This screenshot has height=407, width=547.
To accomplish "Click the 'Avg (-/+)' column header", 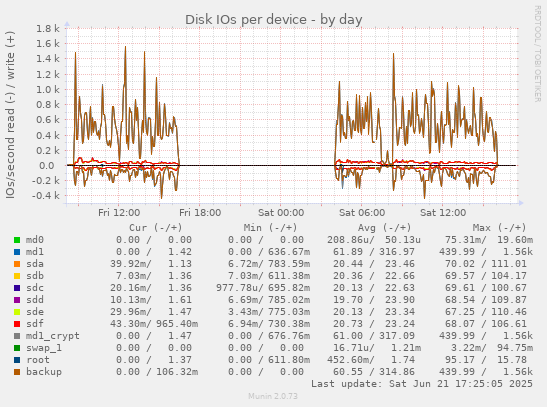I will 384,228.
